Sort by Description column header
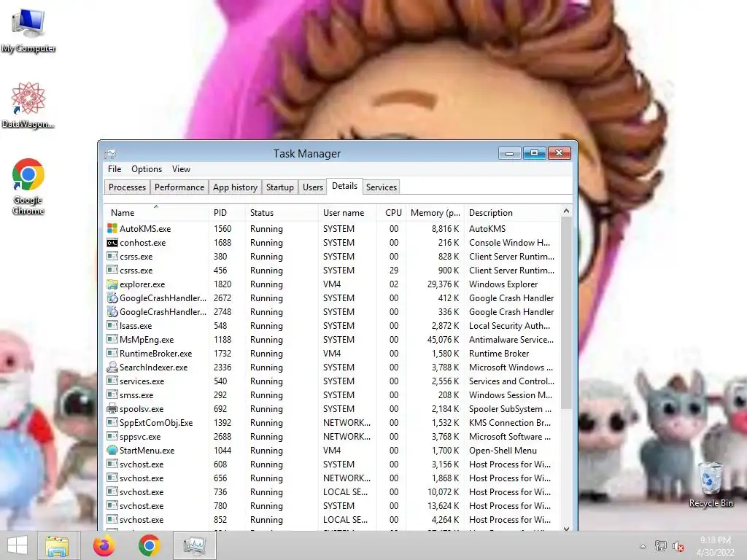Screen dimensions: 747x560 [x=512, y=213]
